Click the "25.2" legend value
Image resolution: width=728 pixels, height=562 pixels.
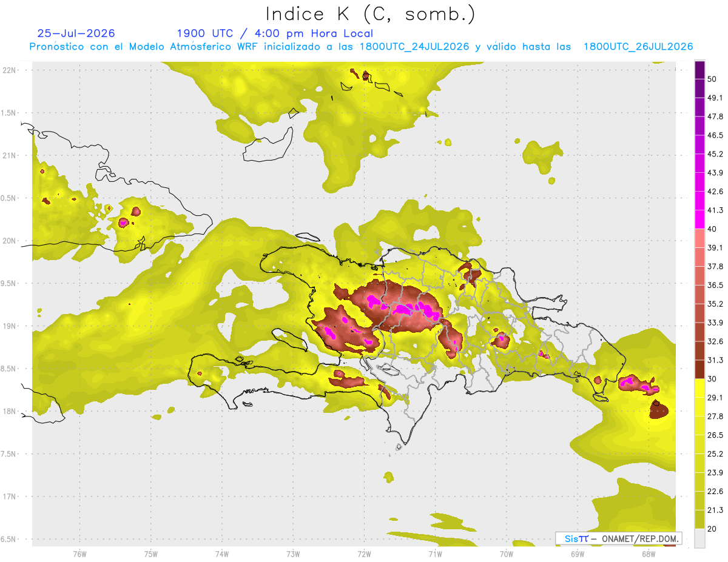(x=715, y=454)
